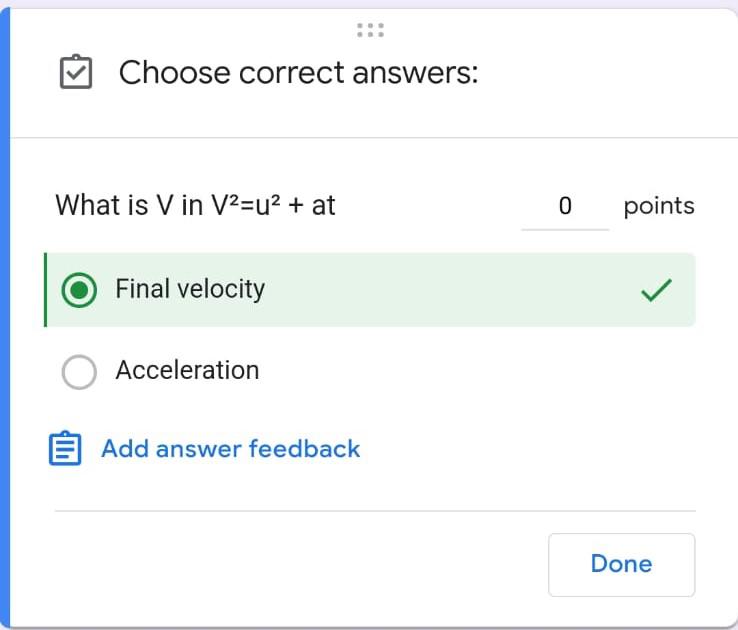Click blank area left of Done button
Image resolution: width=738 pixels, height=630 pixels.
300,564
